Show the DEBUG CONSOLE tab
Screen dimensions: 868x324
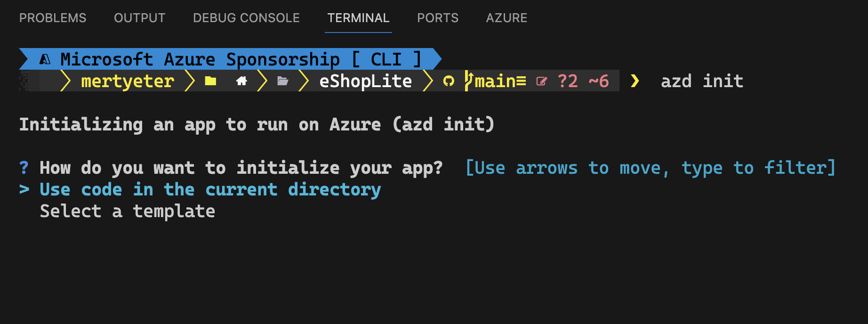click(x=246, y=18)
